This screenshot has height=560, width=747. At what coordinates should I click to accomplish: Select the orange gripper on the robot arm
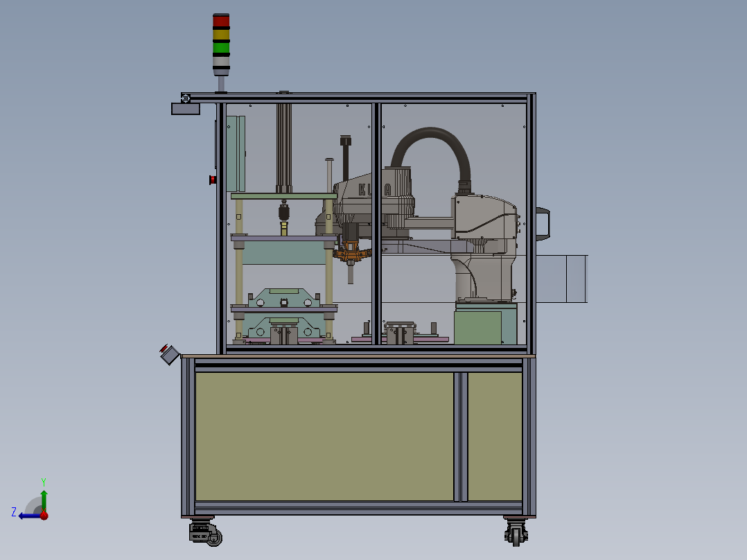click(x=352, y=252)
